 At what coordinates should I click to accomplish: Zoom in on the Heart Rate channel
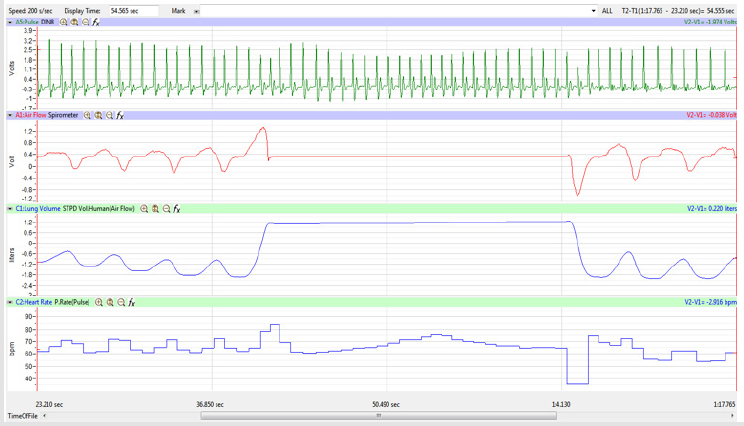tap(99, 302)
